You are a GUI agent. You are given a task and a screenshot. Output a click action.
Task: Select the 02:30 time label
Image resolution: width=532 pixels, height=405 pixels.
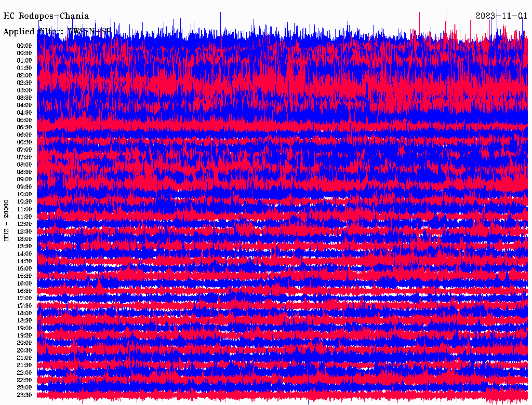coord(24,83)
